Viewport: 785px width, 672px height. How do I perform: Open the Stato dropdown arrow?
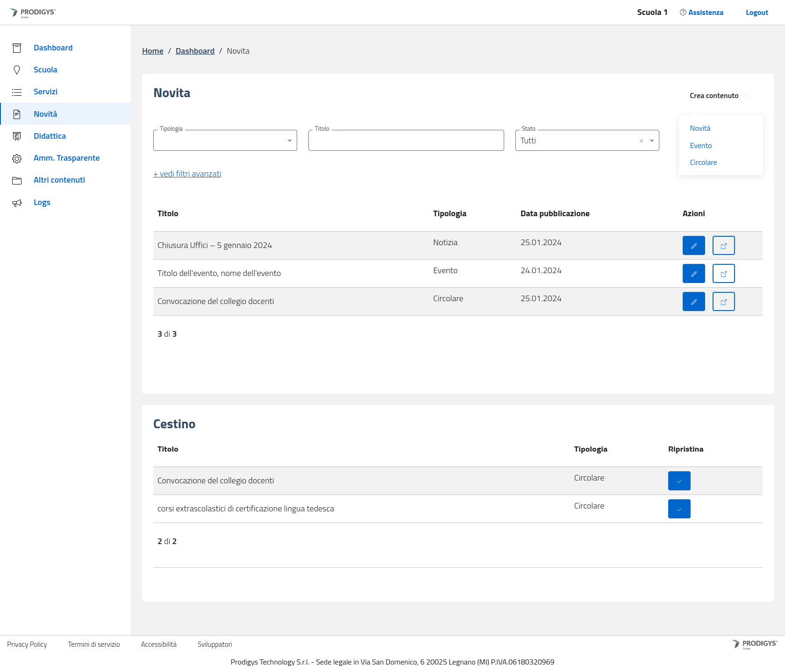coord(652,141)
